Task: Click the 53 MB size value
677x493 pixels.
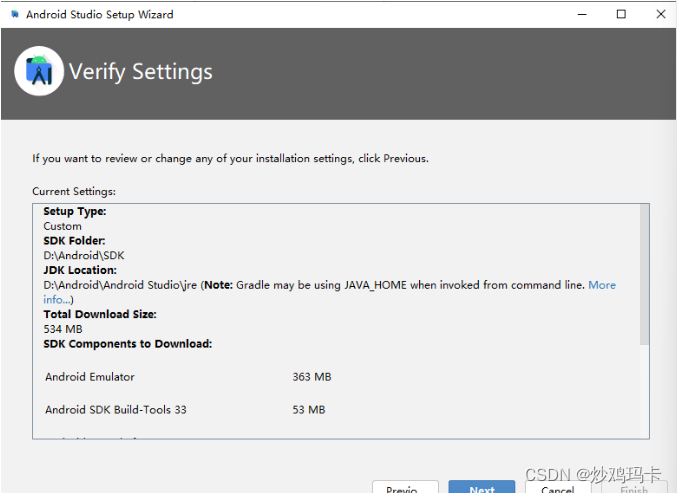Action: pos(309,410)
